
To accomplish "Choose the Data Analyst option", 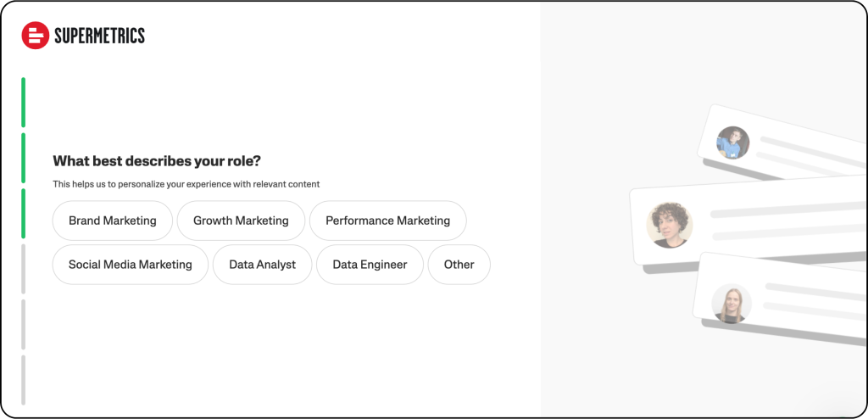I will pyautogui.click(x=262, y=265).
